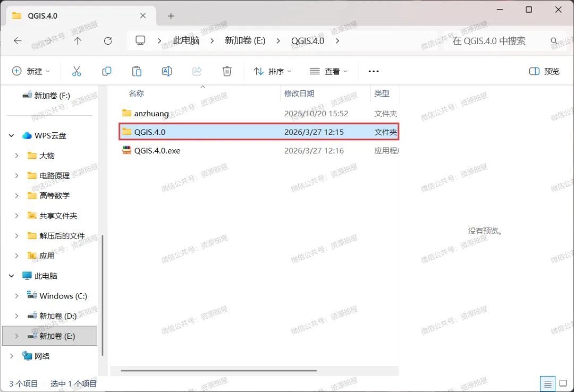574x392 pixels.
Task: Open the 排序 sort dropdown
Action: click(272, 71)
